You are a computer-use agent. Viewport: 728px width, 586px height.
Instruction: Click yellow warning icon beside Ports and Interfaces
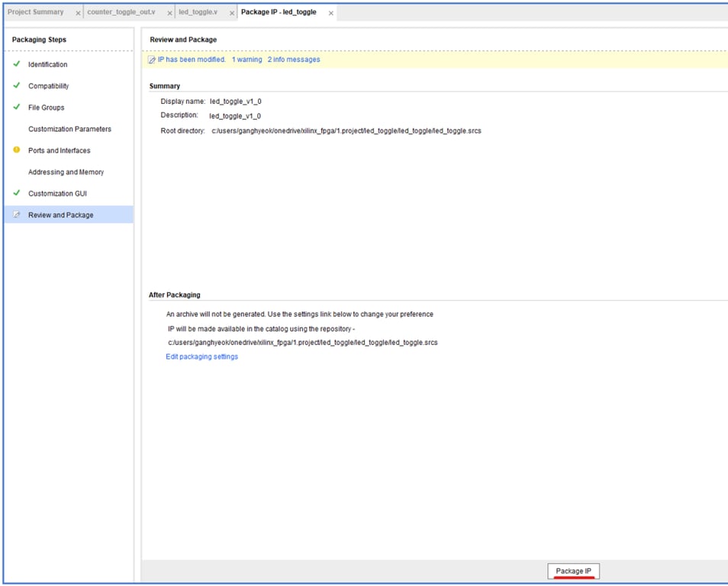17,150
